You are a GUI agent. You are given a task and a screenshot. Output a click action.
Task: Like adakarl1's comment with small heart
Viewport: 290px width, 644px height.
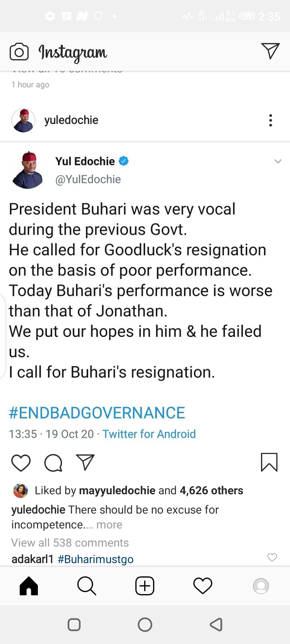coord(272,557)
